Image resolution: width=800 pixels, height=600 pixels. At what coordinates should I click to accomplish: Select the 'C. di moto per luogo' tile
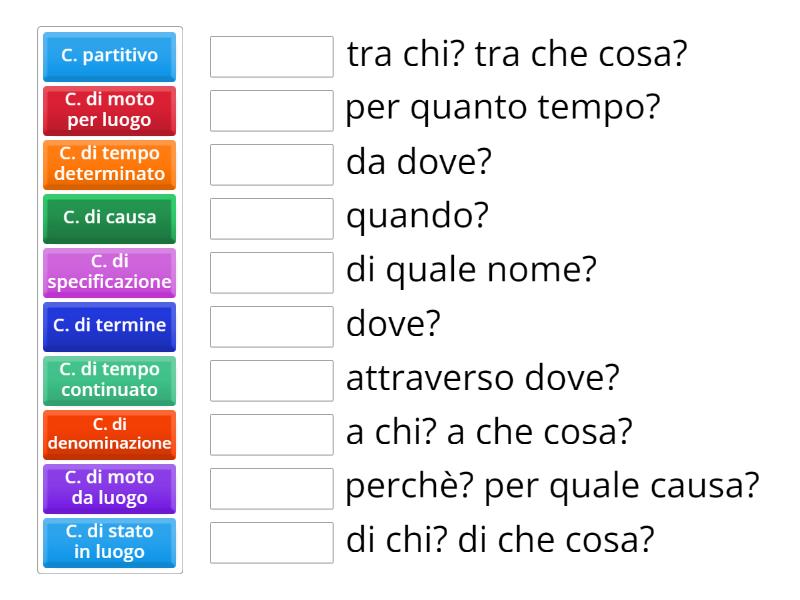(x=109, y=111)
